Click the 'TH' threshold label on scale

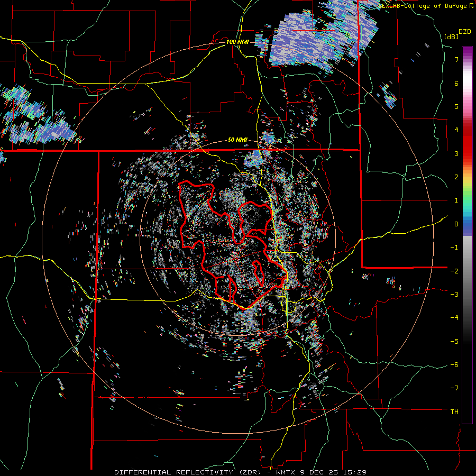click(454, 411)
